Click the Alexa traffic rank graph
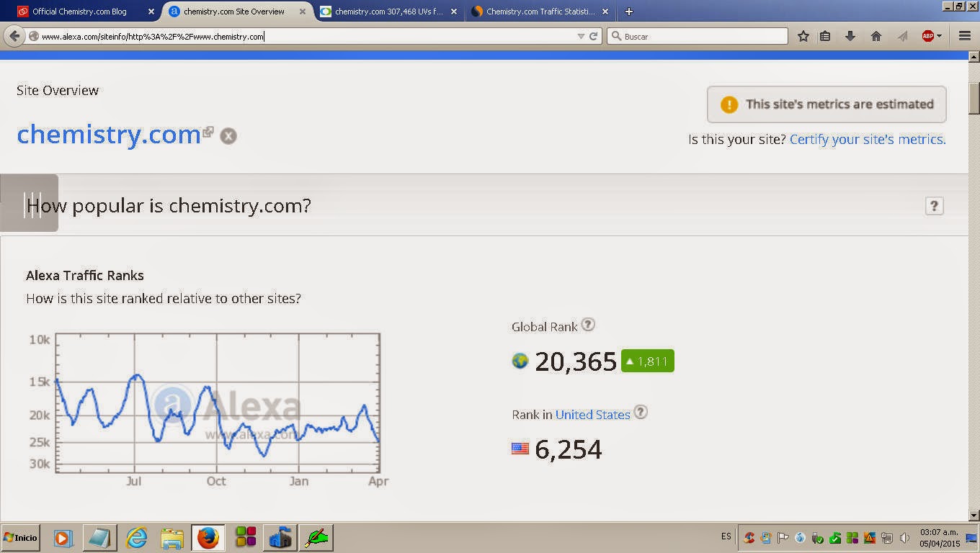Image resolution: width=980 pixels, height=553 pixels. [x=218, y=403]
